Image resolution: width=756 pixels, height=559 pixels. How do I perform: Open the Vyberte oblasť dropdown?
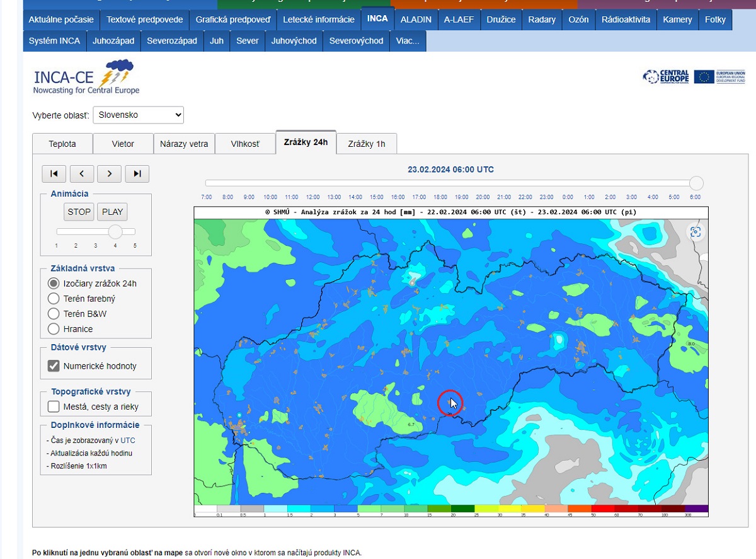click(138, 115)
